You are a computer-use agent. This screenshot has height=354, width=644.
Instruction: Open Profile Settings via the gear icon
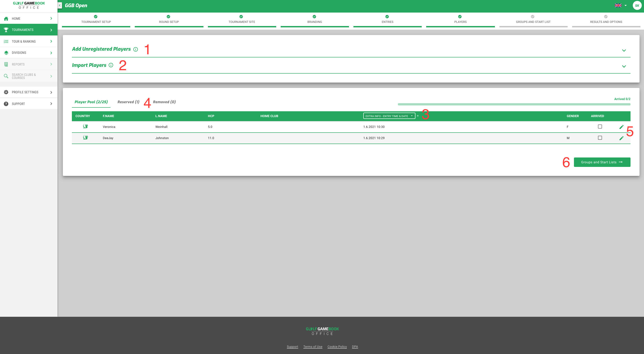(6, 92)
